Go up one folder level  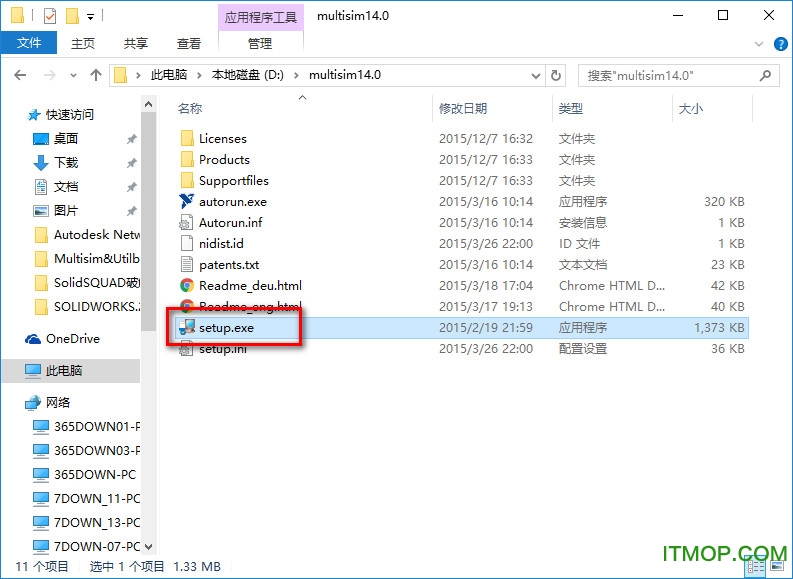[x=96, y=75]
